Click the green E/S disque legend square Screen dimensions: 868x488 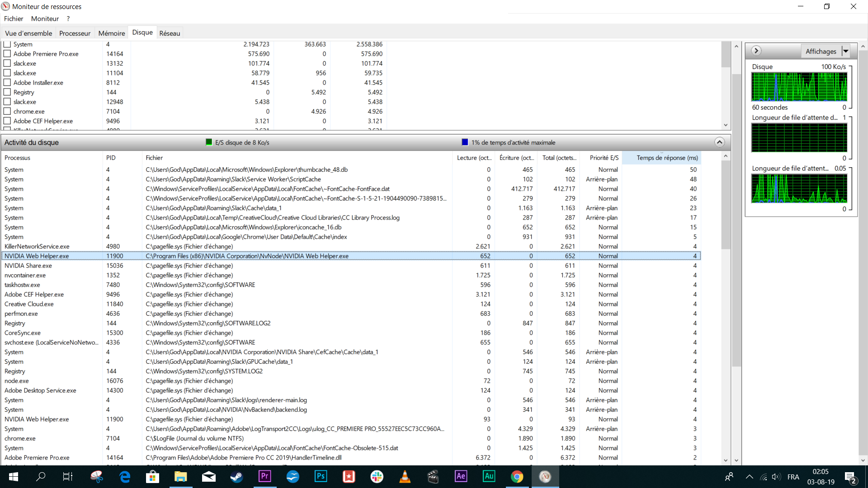(x=209, y=142)
